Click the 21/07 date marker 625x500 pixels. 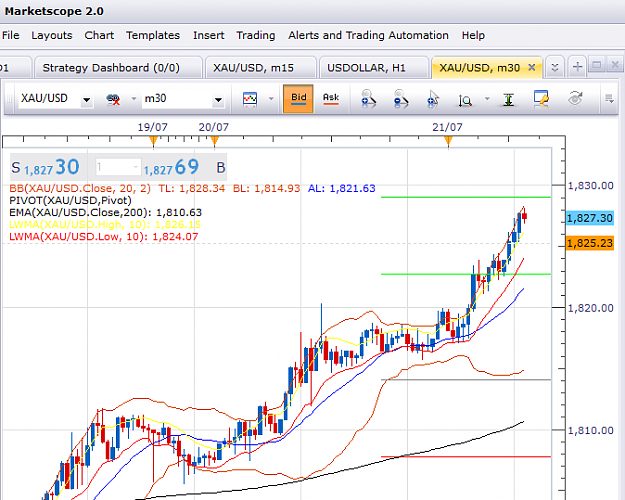tap(448, 141)
